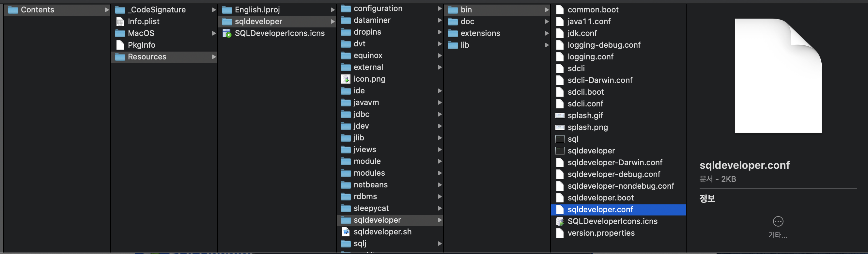Select the Info.plist file icon

pos(120,22)
